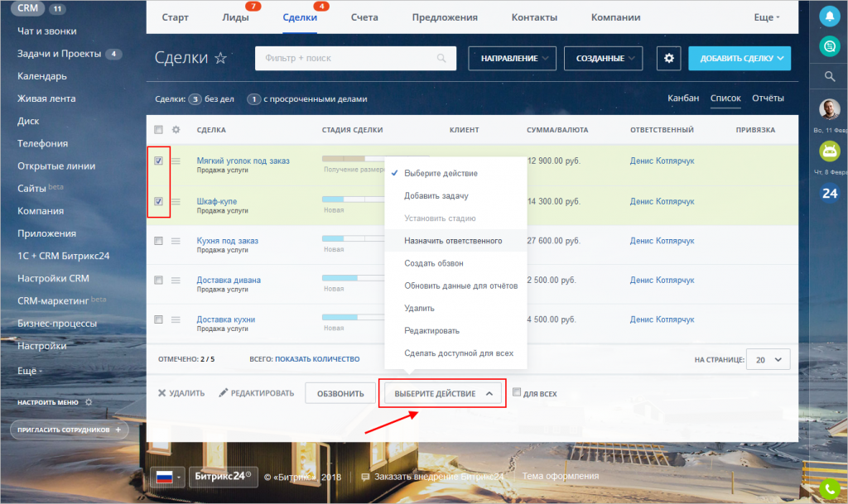Open the user profile avatar photo

tap(829, 110)
